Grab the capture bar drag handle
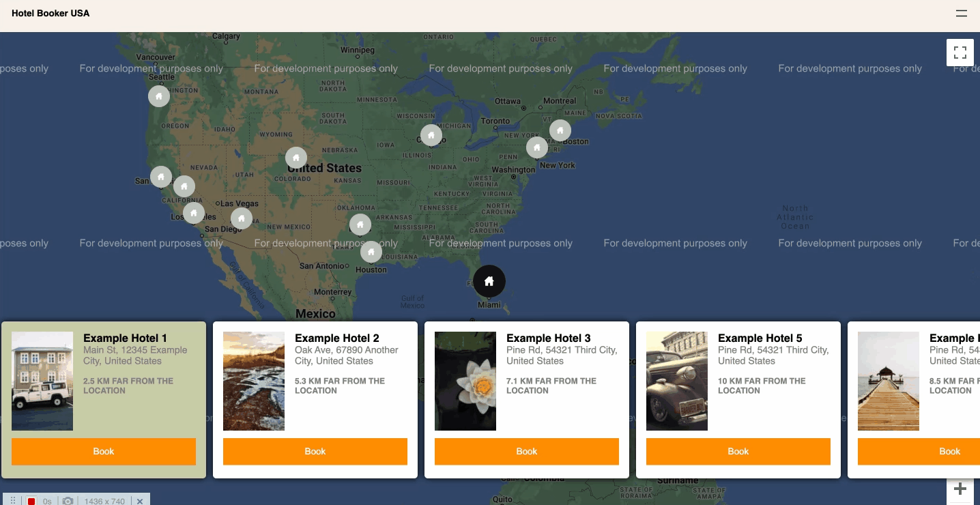 [x=12, y=501]
